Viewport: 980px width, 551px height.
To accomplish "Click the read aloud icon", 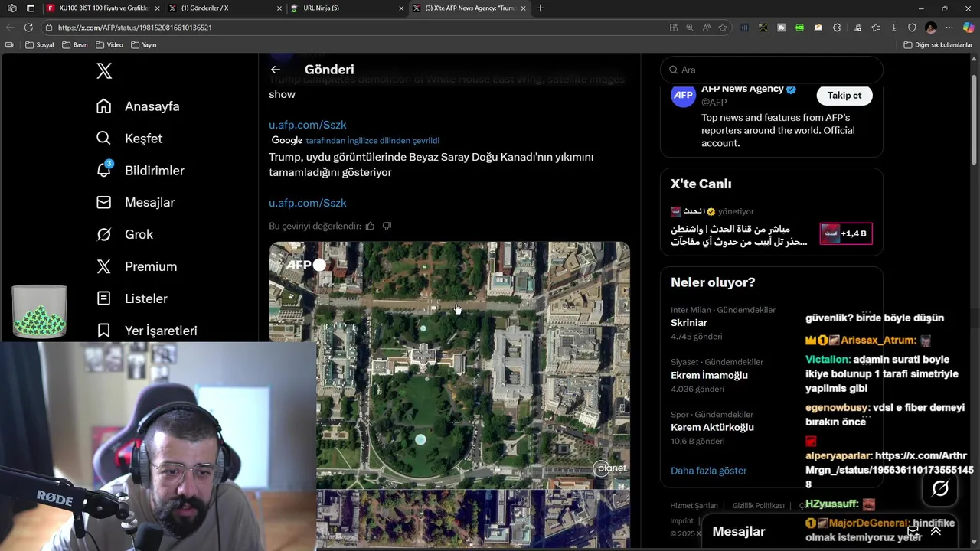I will click(x=707, y=28).
